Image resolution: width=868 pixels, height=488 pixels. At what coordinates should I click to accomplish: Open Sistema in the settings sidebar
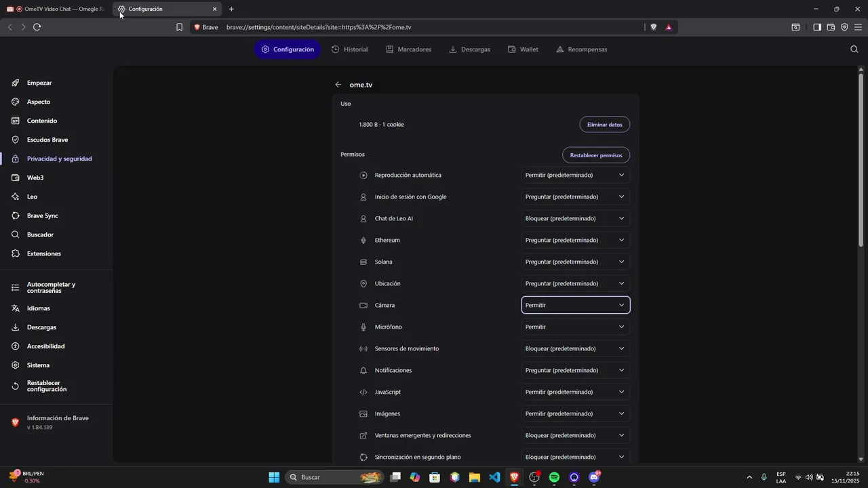38,365
